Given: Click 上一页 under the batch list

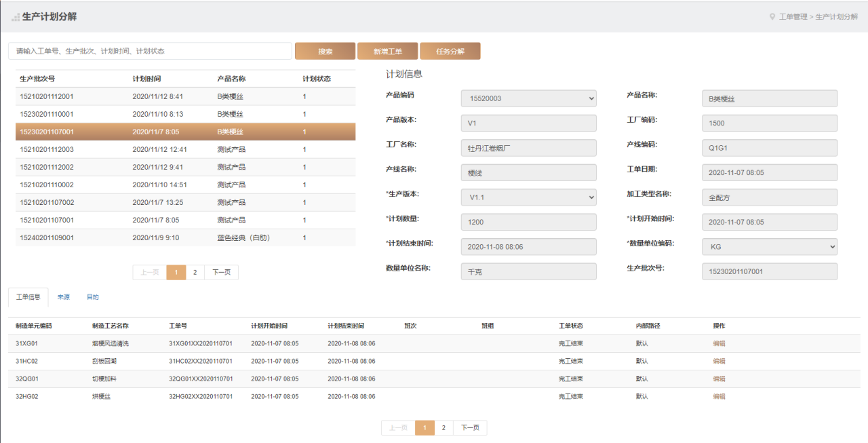Looking at the screenshot, I should click(x=150, y=272).
